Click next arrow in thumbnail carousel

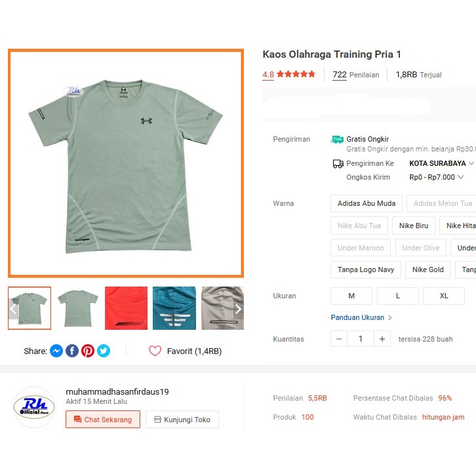[238, 309]
